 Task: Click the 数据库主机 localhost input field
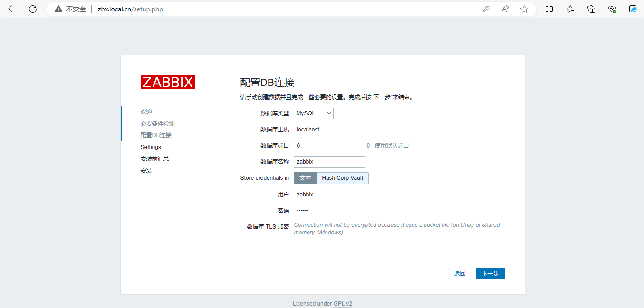coord(329,130)
